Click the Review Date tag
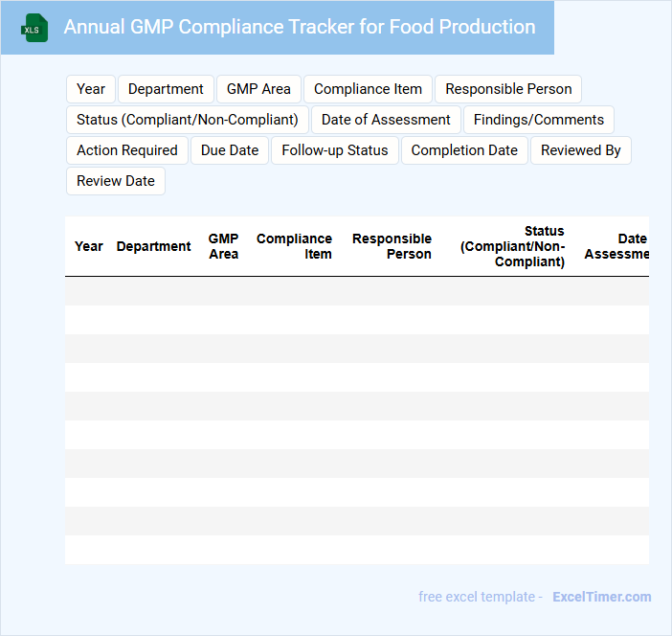Image resolution: width=672 pixels, height=636 pixels. (116, 181)
